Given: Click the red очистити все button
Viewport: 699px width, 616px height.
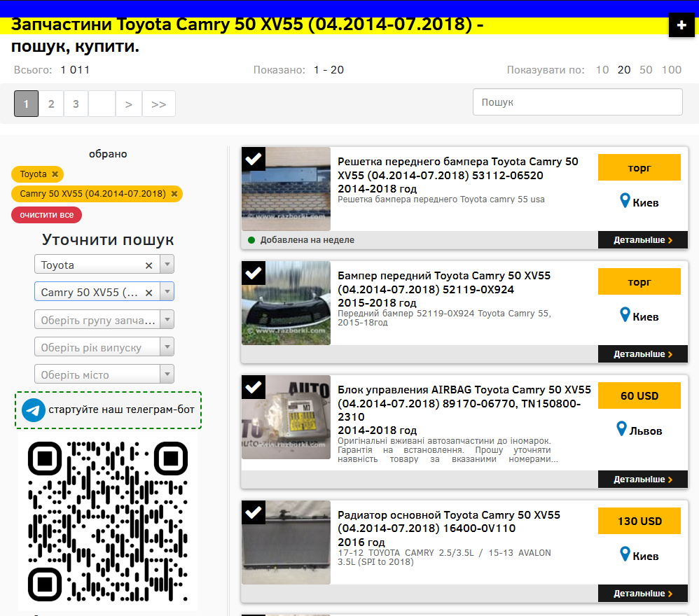Looking at the screenshot, I should click(x=47, y=215).
